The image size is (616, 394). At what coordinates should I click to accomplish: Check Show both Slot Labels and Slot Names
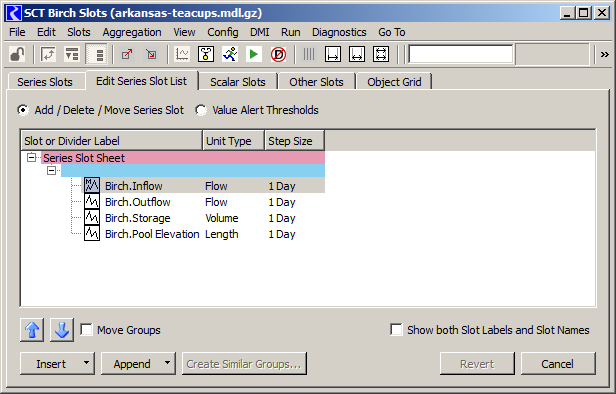(x=396, y=330)
